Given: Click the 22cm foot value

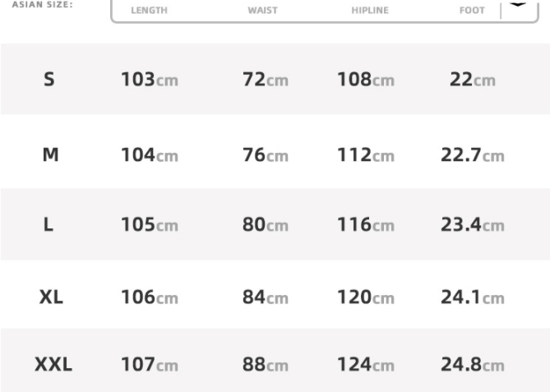Looking at the screenshot, I should (472, 80).
